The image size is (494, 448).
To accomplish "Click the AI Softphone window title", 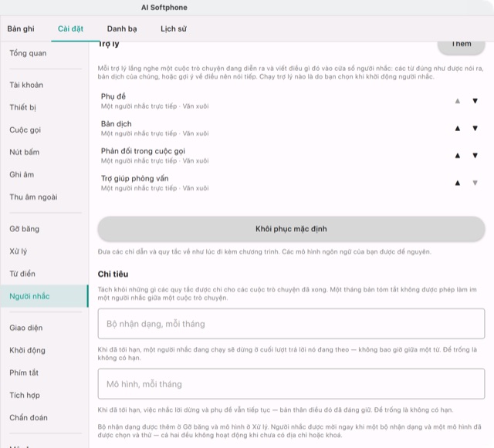I will coord(164,8).
